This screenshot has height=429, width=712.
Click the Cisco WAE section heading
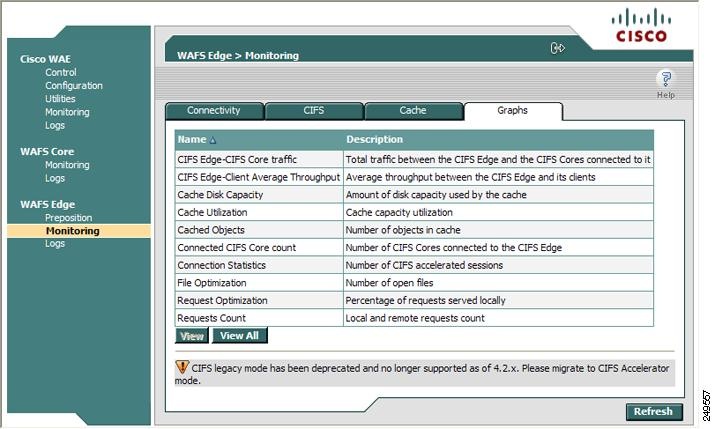(x=45, y=59)
